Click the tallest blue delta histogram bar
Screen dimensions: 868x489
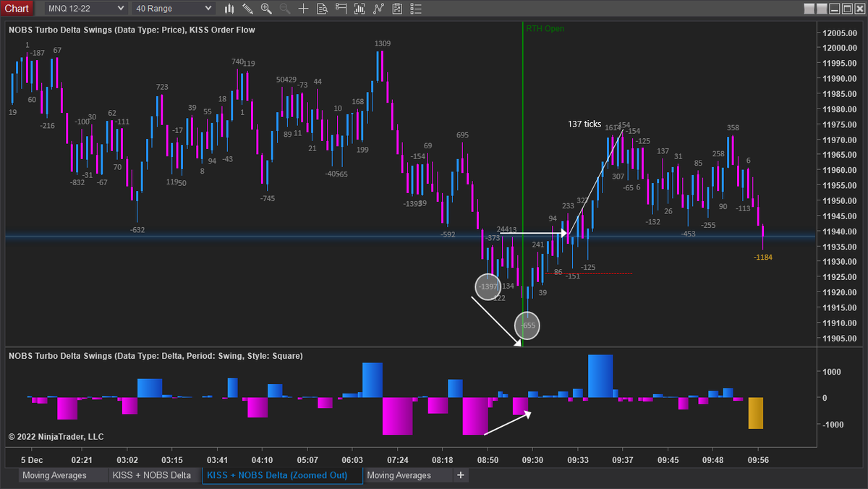tap(600, 376)
